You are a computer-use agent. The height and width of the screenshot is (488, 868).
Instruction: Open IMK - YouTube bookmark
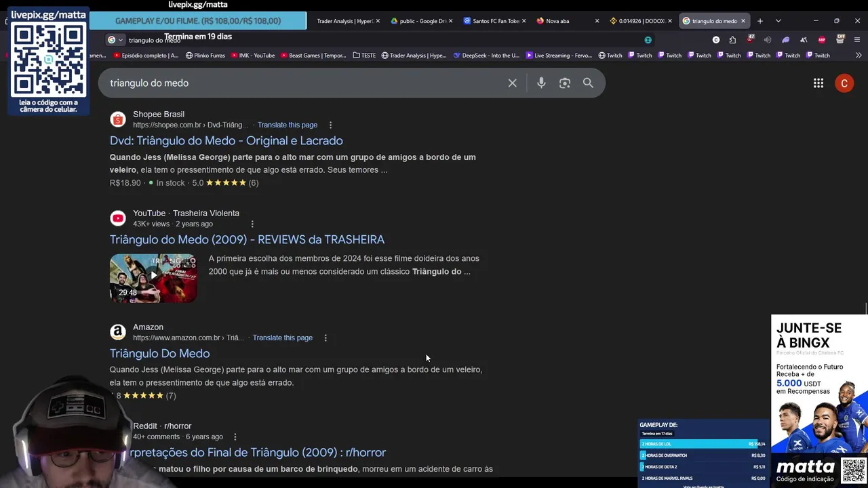[x=253, y=56]
